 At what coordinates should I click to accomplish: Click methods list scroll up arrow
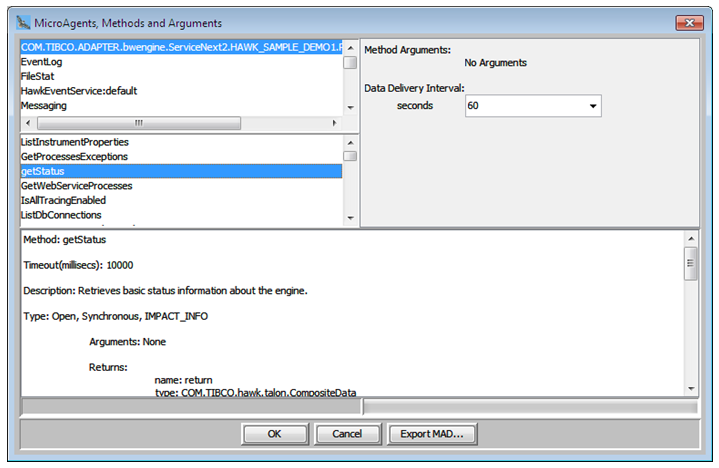[350, 143]
